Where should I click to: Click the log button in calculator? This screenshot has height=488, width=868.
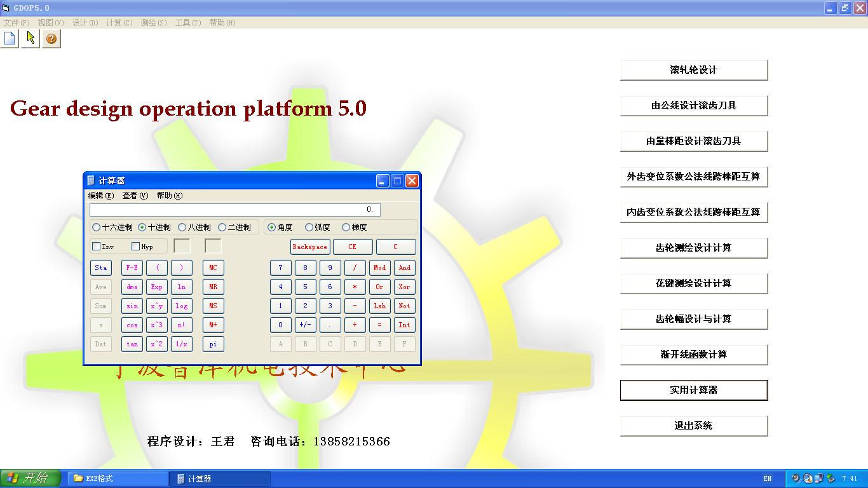coord(182,306)
